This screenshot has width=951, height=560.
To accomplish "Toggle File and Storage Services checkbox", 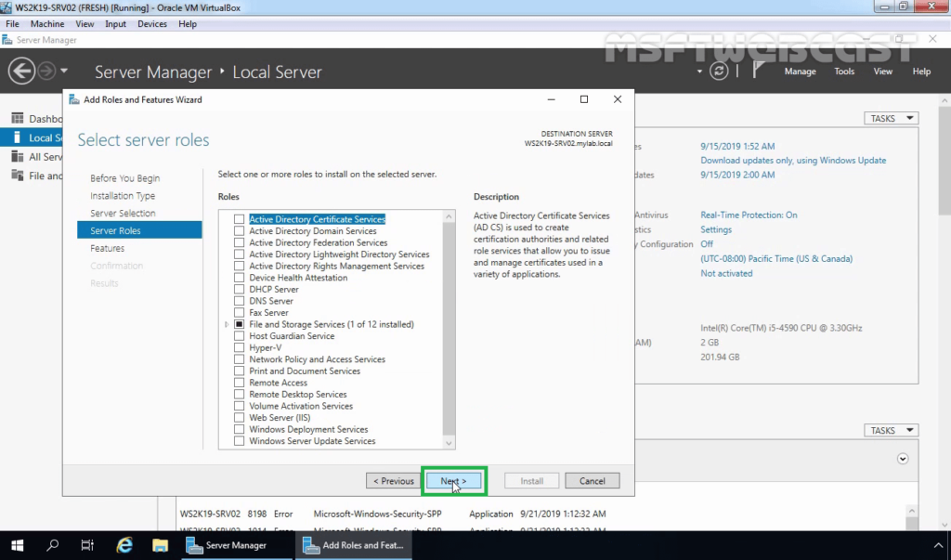I will (239, 324).
